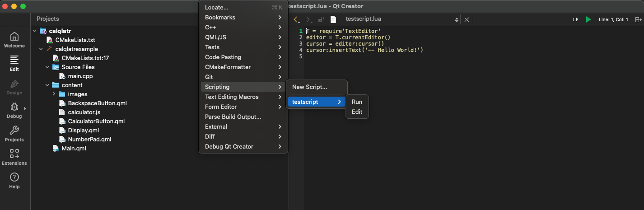Click the LF line ending button
Image resolution: width=644 pixels, height=210 pixels.
click(575, 19)
